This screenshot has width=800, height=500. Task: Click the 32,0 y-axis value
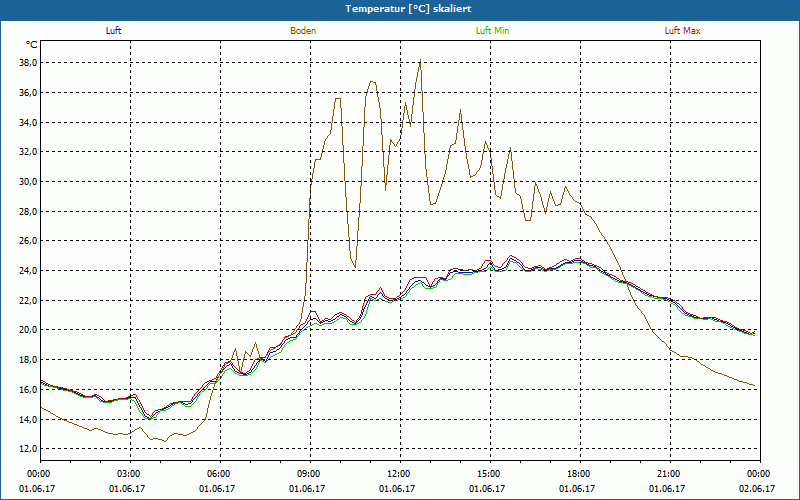[x=28, y=152]
